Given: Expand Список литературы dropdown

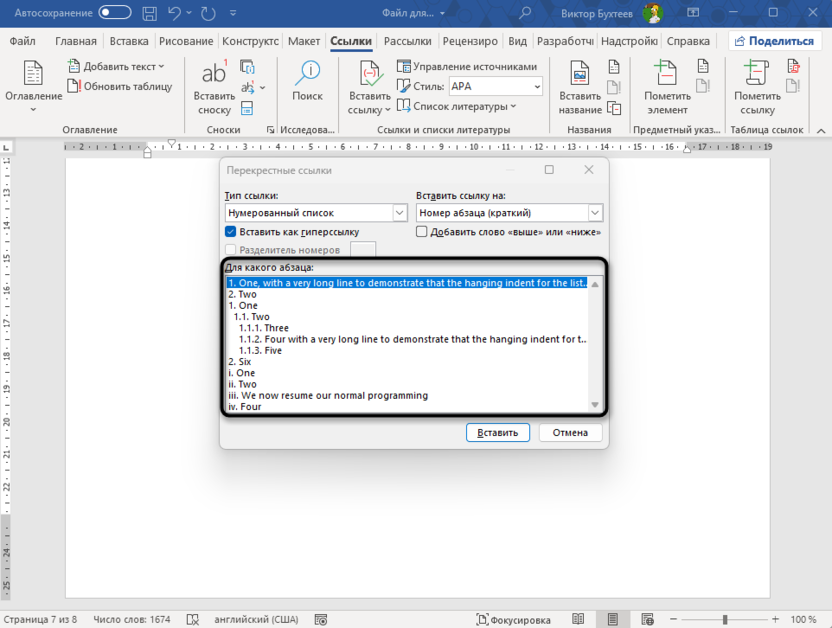Looking at the screenshot, I should click(x=456, y=106).
